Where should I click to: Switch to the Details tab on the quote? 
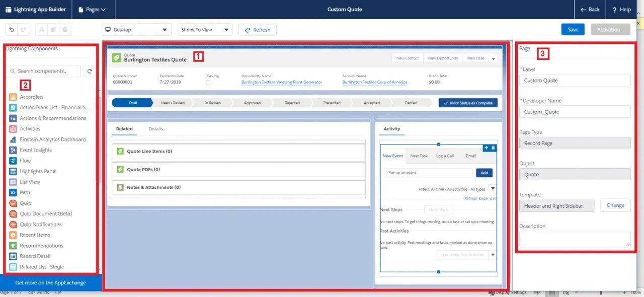tap(155, 128)
